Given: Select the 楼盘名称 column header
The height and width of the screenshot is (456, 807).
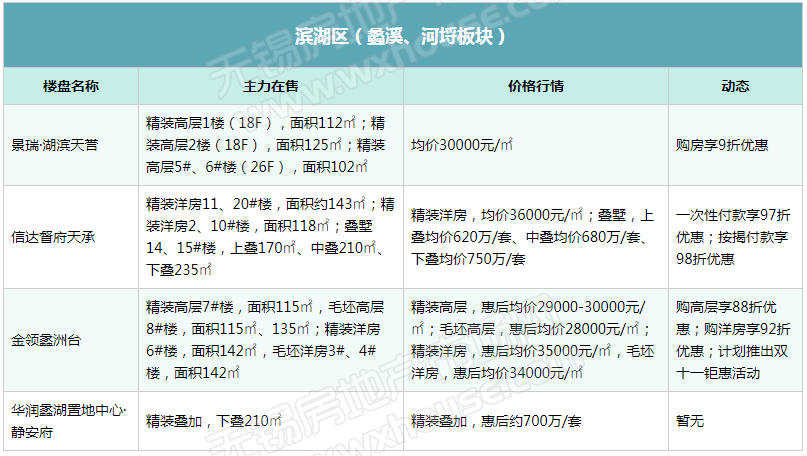Looking at the screenshot, I should click(70, 86).
